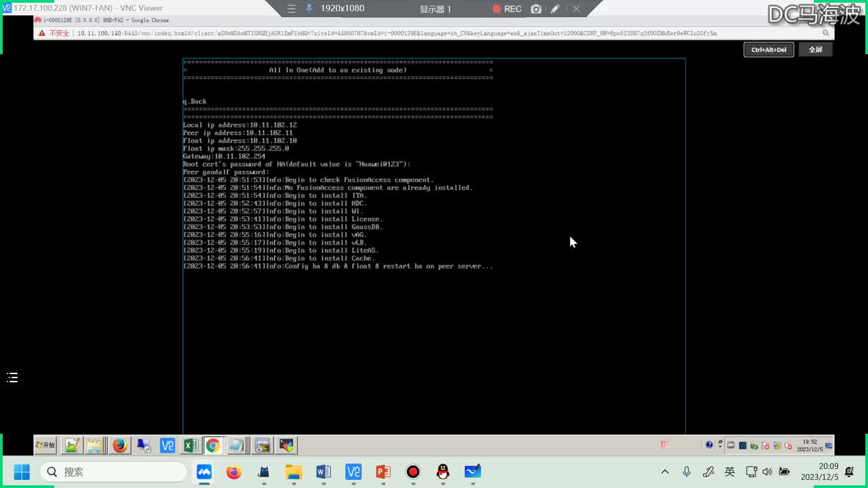Screen dimensions: 868x488
Task: Click the blue help icon in Win7 tray
Action: pos(709,445)
